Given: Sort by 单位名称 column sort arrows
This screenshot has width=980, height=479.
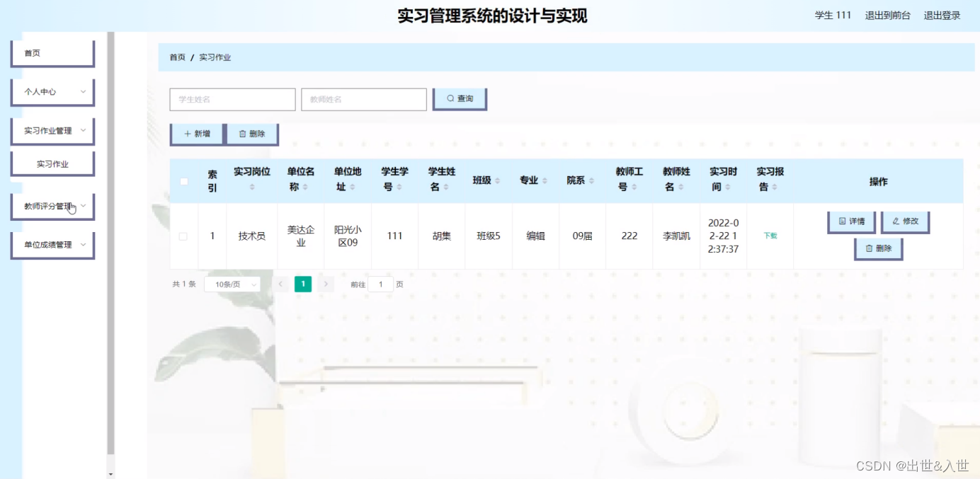Looking at the screenshot, I should point(305,187).
